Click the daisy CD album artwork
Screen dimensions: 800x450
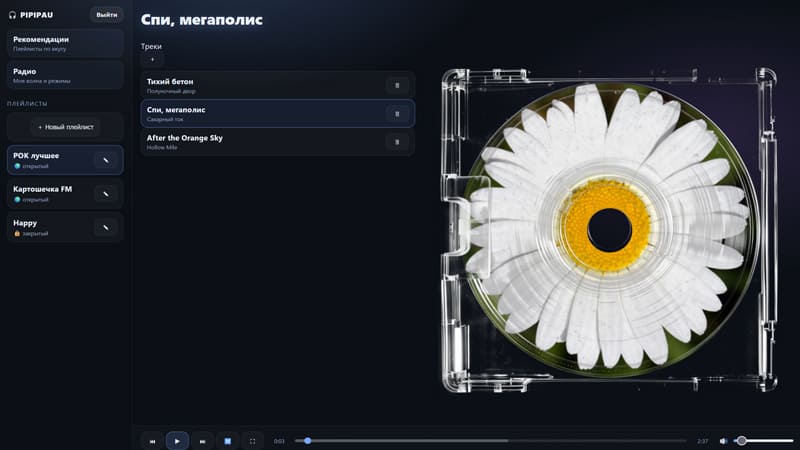click(608, 229)
